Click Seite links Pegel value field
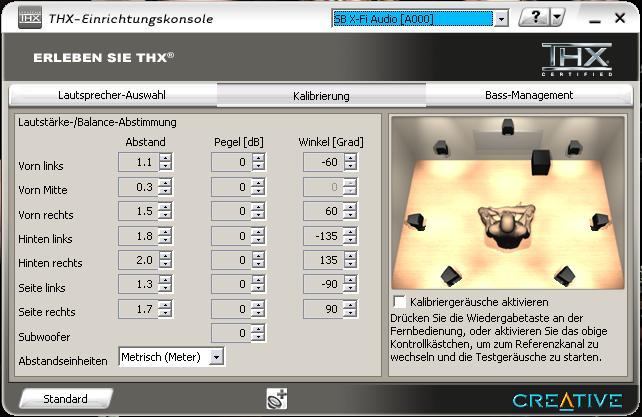Image resolution: width=642 pixels, height=417 pixels. pos(231,284)
